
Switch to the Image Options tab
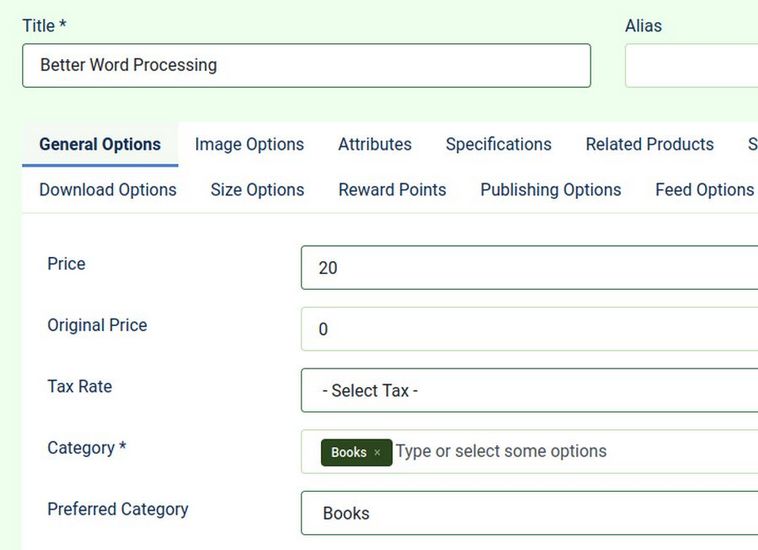[249, 144]
